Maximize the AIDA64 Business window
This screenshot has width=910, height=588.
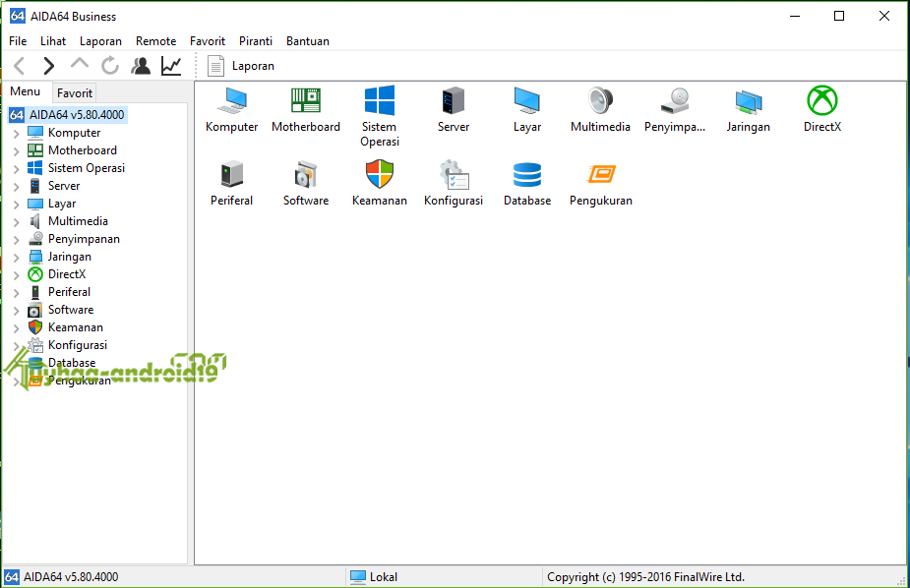click(839, 16)
